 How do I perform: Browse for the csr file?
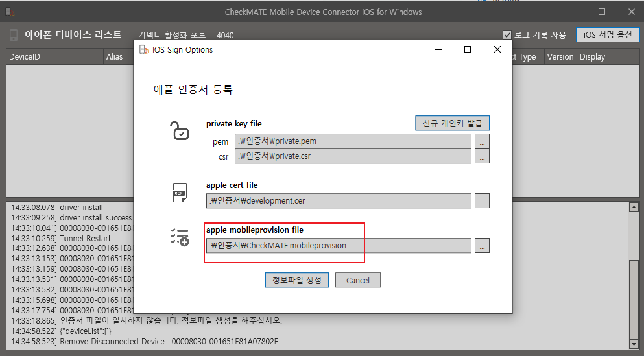(x=482, y=156)
